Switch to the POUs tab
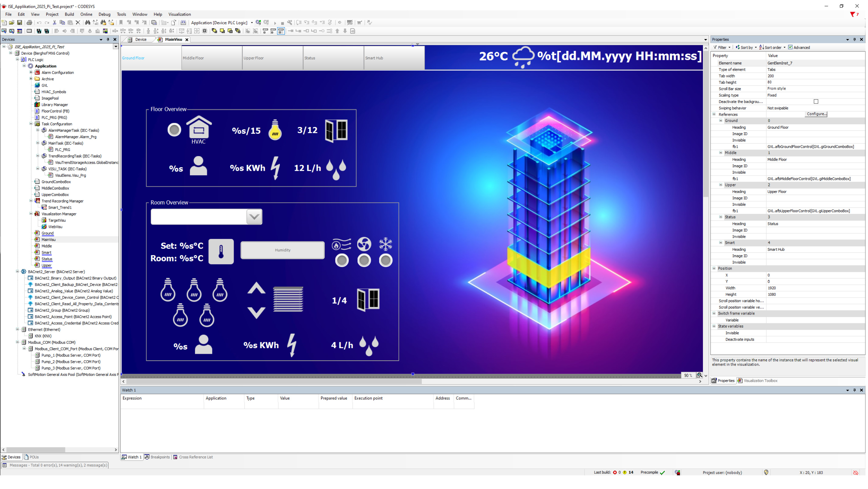The width and height of the screenshot is (868, 489). 31,457
